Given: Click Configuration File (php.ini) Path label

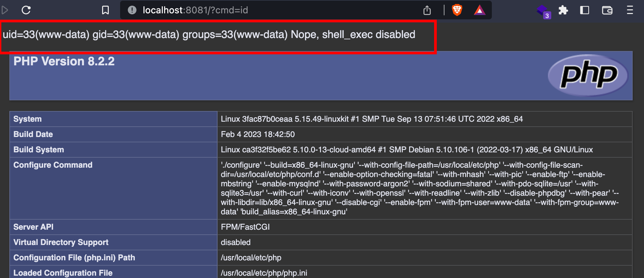Looking at the screenshot, I should (74, 258).
